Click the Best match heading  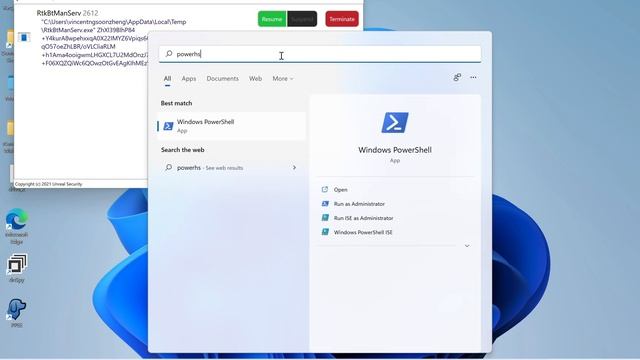click(176, 103)
